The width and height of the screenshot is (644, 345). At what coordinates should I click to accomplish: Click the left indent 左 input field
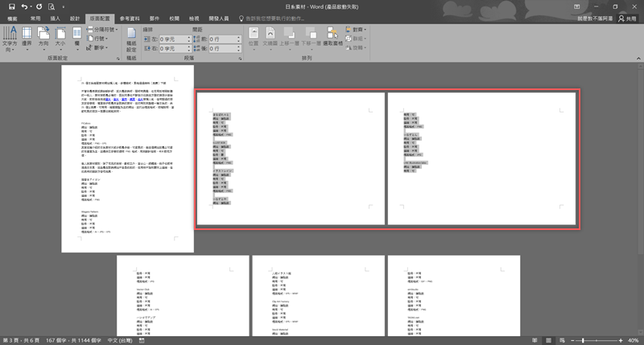173,39
